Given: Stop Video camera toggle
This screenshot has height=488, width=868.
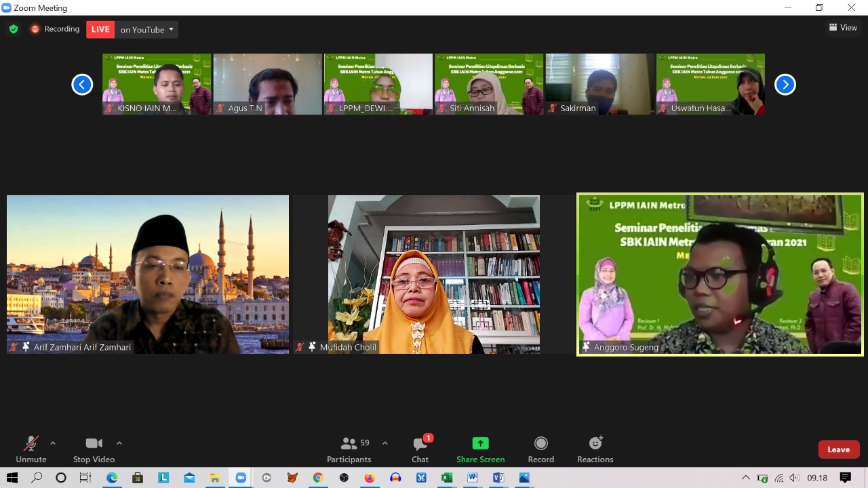Looking at the screenshot, I should 94,449.
